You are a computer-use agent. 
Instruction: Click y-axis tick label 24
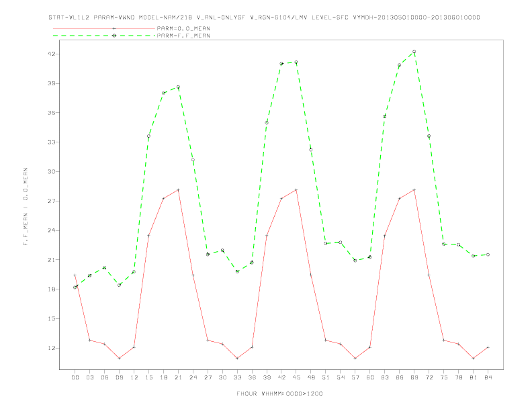(x=51, y=230)
